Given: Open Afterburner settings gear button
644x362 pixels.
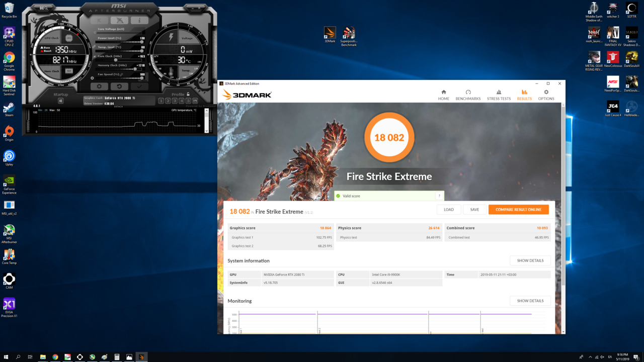Looking at the screenshot, I should tap(99, 86).
